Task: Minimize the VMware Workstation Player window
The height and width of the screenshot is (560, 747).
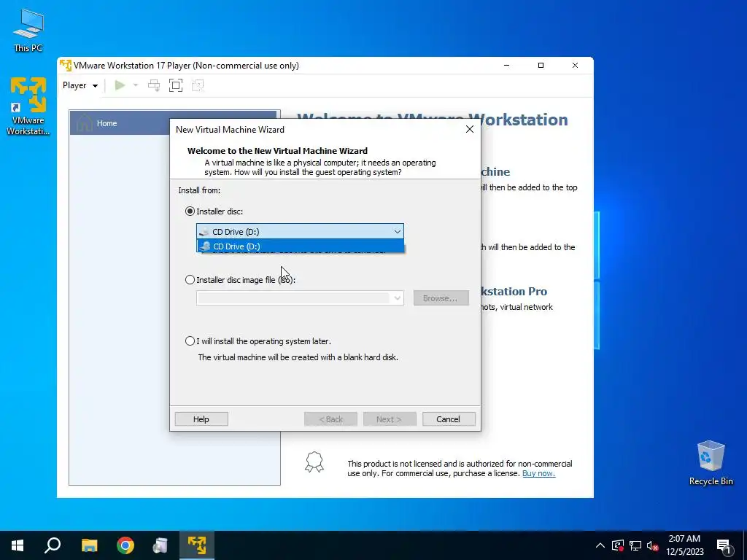Action: click(507, 65)
